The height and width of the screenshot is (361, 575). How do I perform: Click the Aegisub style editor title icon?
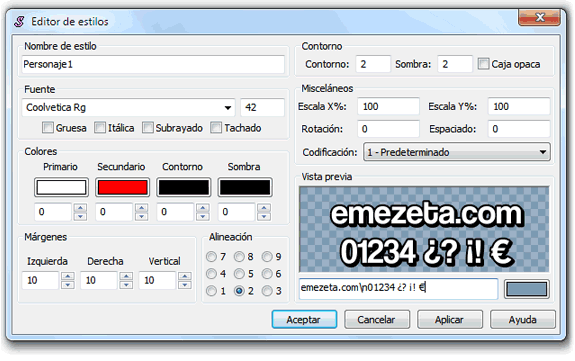pos(19,22)
